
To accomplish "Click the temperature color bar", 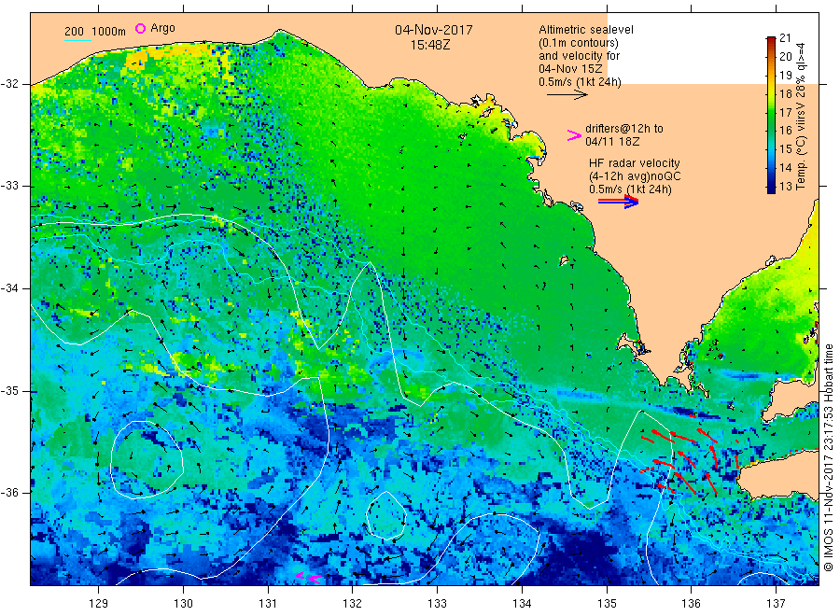I will [771, 115].
